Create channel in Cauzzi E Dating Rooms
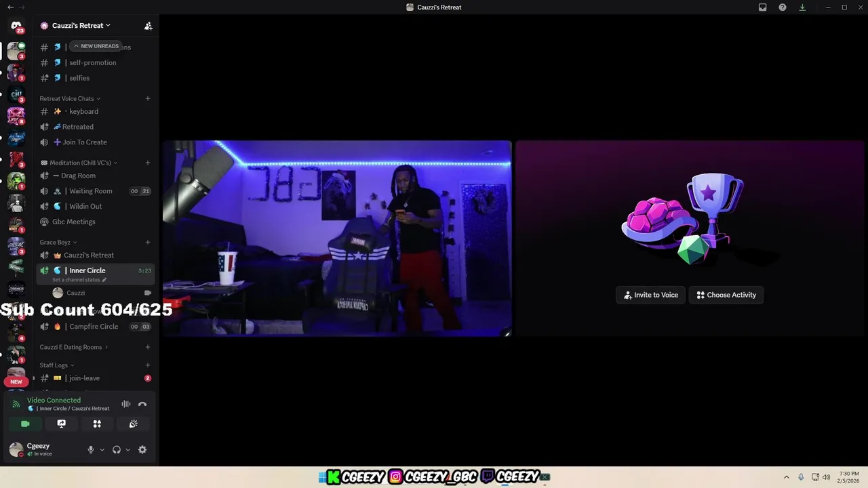 [x=148, y=347]
